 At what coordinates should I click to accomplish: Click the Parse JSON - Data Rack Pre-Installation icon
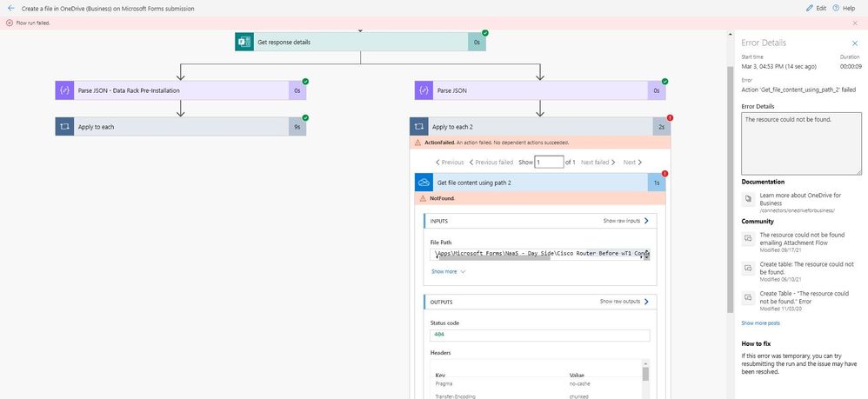coord(64,90)
